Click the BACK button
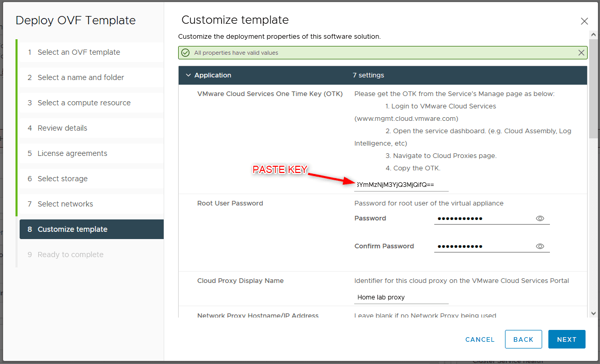 click(523, 340)
